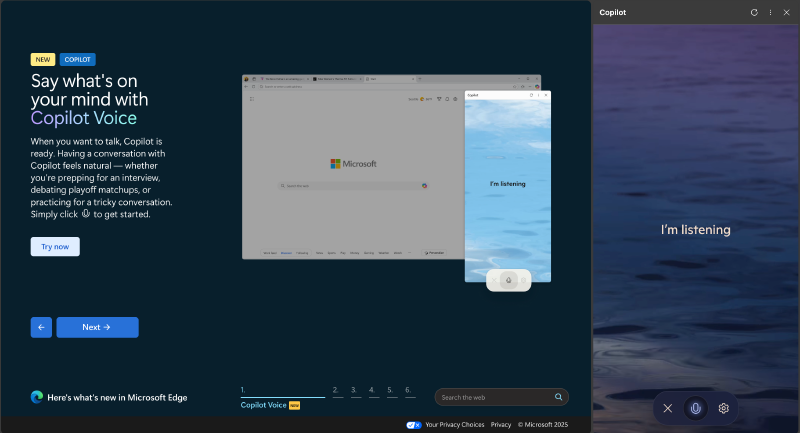The height and width of the screenshot is (433, 800).
Task: Open Copilot panel more options menu
Action: 770,12
